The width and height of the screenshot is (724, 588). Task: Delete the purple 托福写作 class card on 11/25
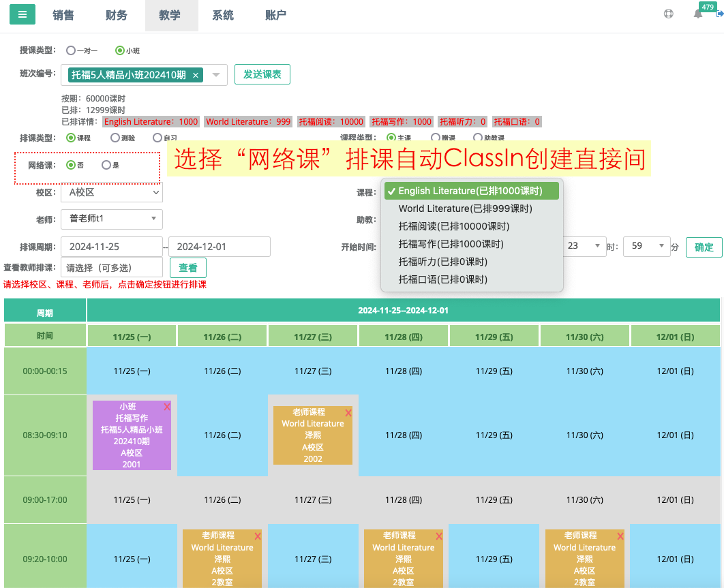point(167,407)
